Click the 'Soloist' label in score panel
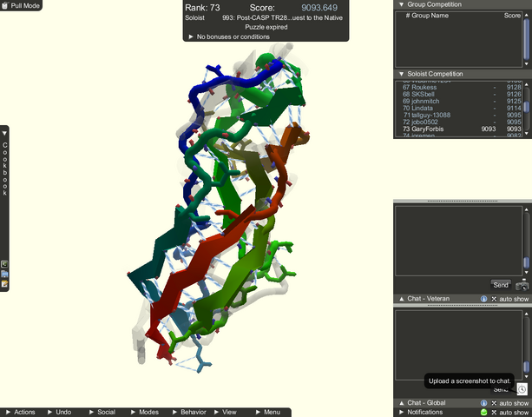532x417 pixels. point(194,17)
